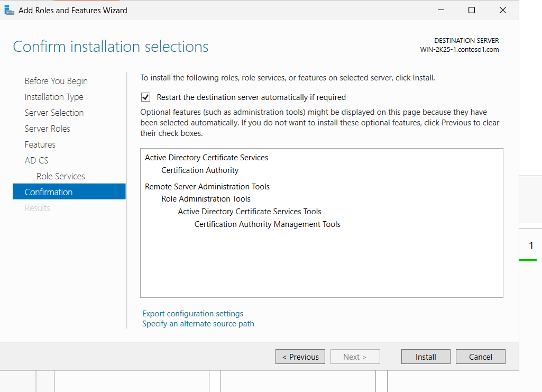Click the wizard icon in title bar
Image resolution: width=542 pixels, height=392 pixels.
tap(10, 11)
